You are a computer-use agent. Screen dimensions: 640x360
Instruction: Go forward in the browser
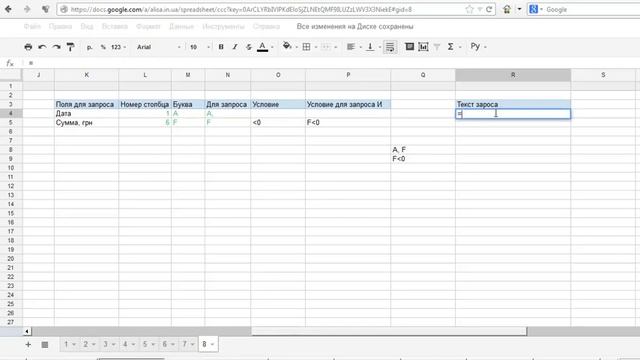click(27, 9)
